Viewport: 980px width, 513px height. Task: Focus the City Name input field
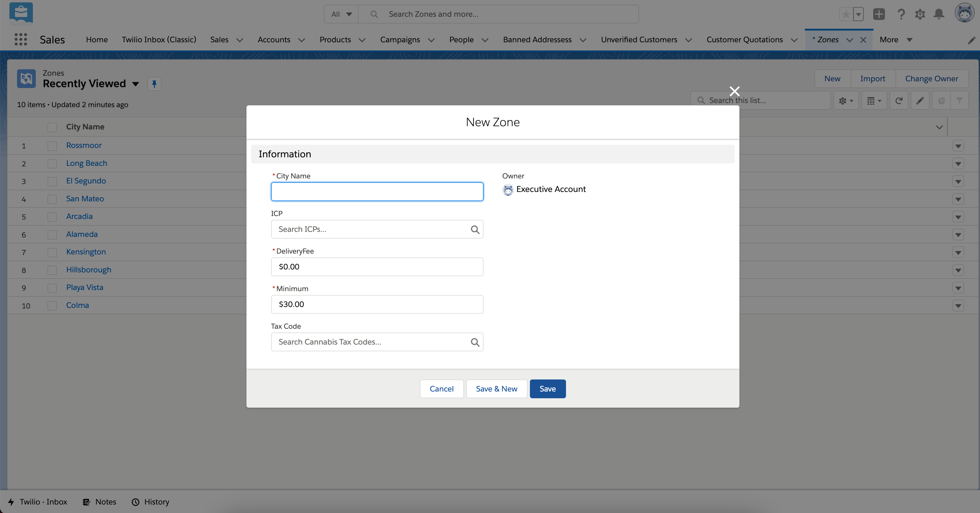tap(377, 191)
